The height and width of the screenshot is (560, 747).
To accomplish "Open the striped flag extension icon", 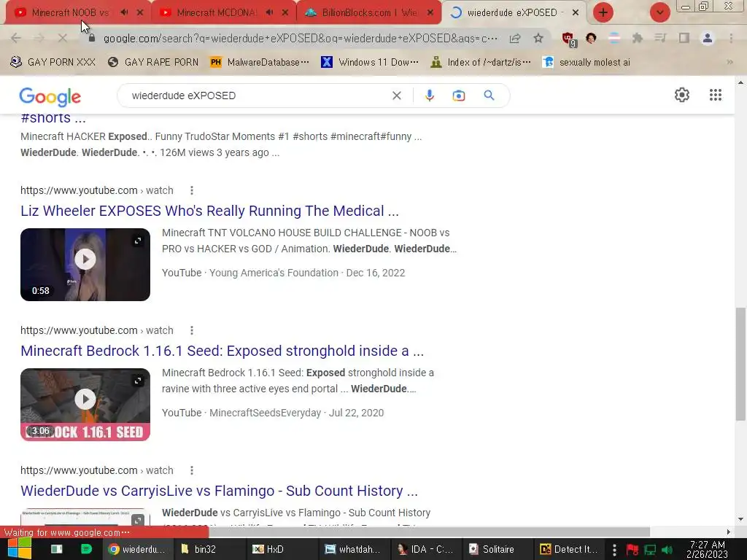I will pos(614,38).
